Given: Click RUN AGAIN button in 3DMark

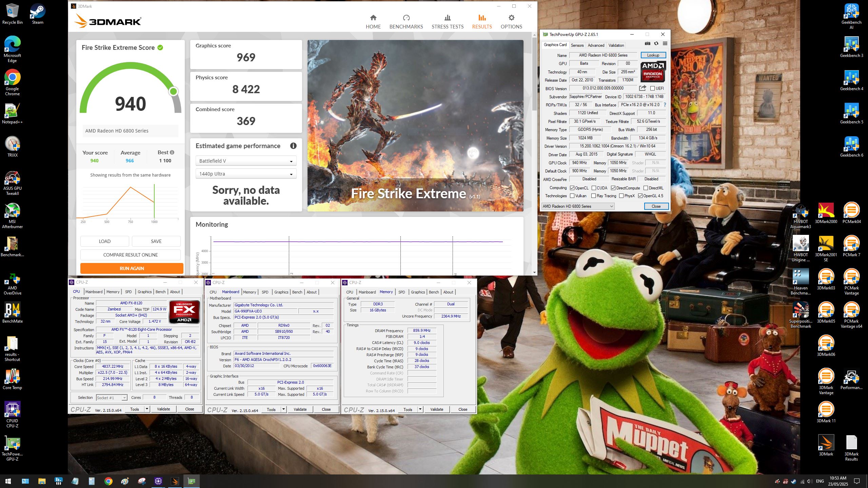Looking at the screenshot, I should 132,268.
